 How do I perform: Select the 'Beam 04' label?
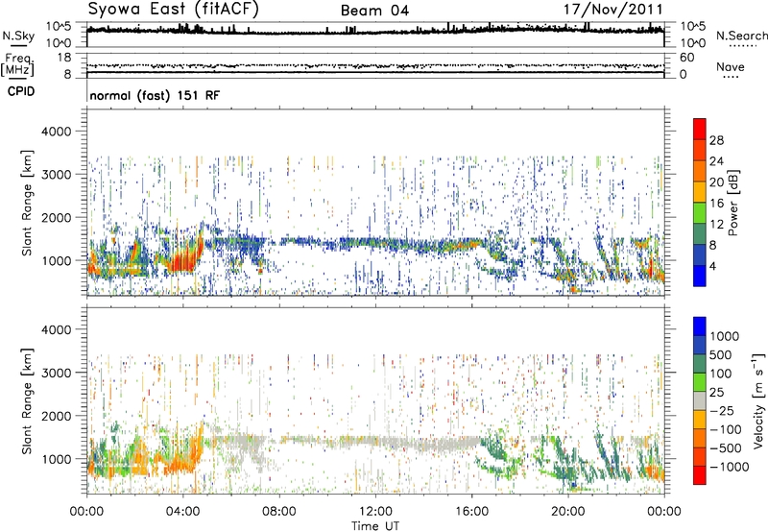pyautogui.click(x=374, y=11)
